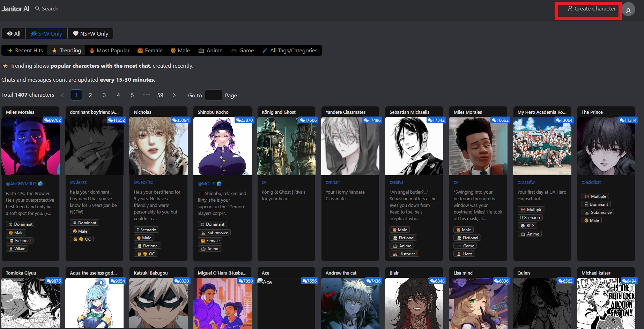Go to pagination page 3

pyautogui.click(x=104, y=95)
